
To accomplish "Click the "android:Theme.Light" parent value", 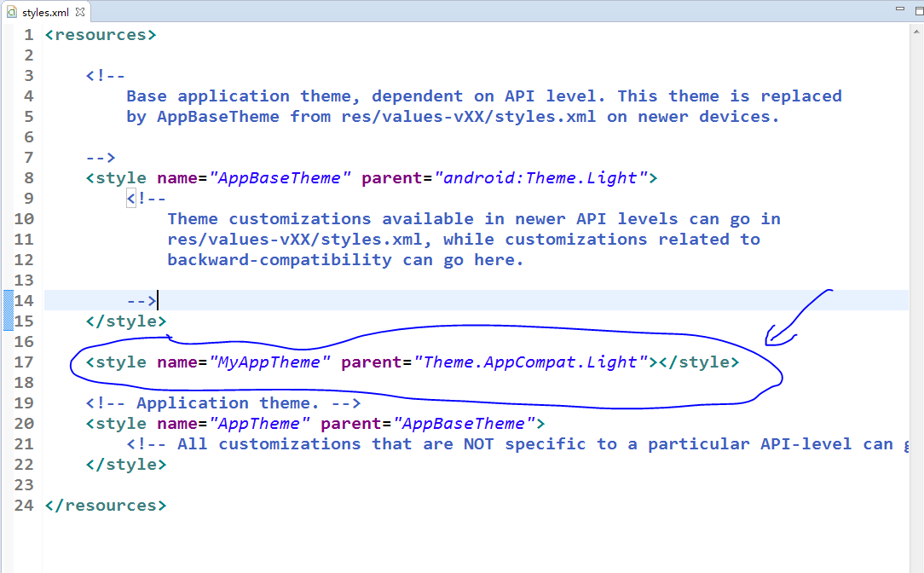I will tap(541, 178).
